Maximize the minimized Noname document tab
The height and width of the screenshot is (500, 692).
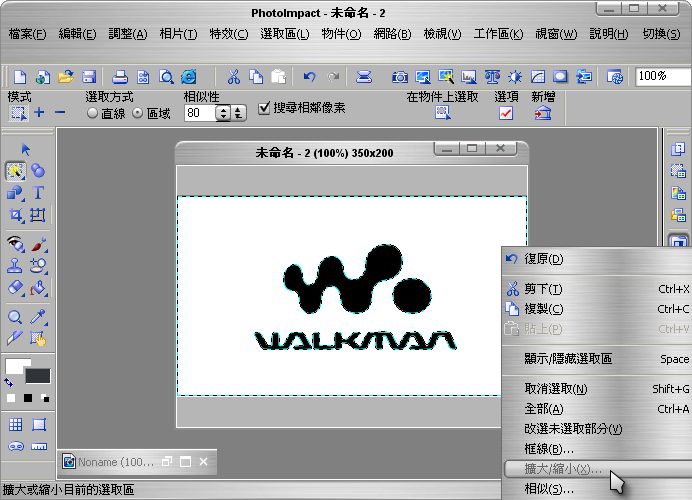pos(185,462)
